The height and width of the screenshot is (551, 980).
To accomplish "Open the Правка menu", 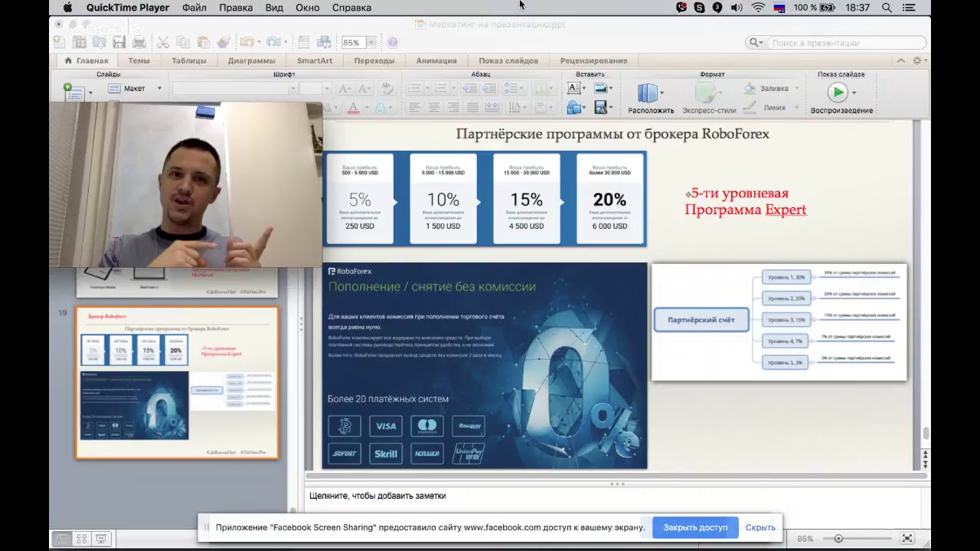I will [236, 8].
